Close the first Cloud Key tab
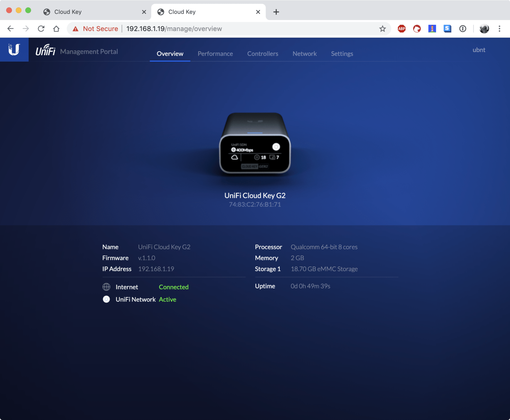This screenshot has width=510, height=420. [x=144, y=12]
